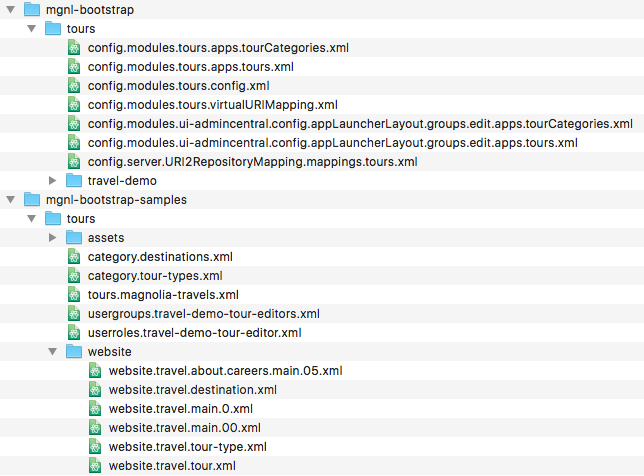The width and height of the screenshot is (644, 476).
Task: Click XML icon of website.travel.main.00.xml
Action: click(95, 428)
